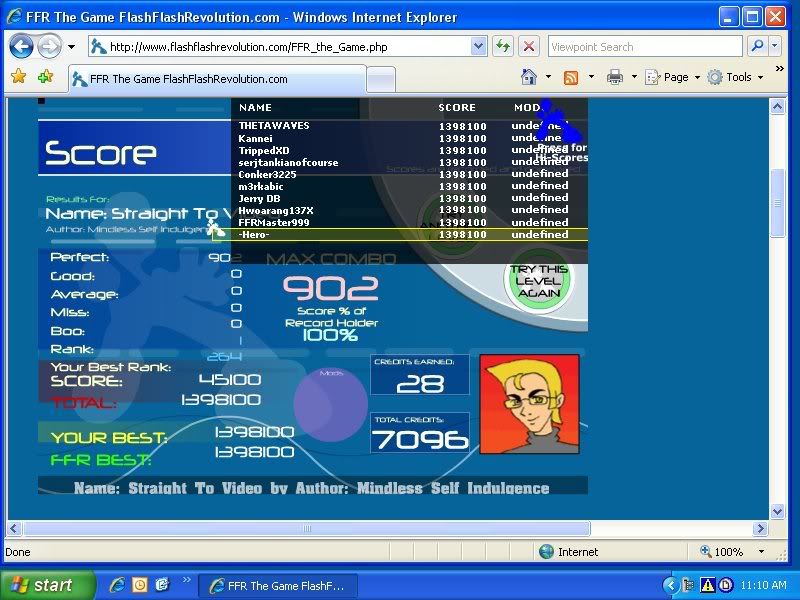Click the search magnifier icon

[x=759, y=46]
